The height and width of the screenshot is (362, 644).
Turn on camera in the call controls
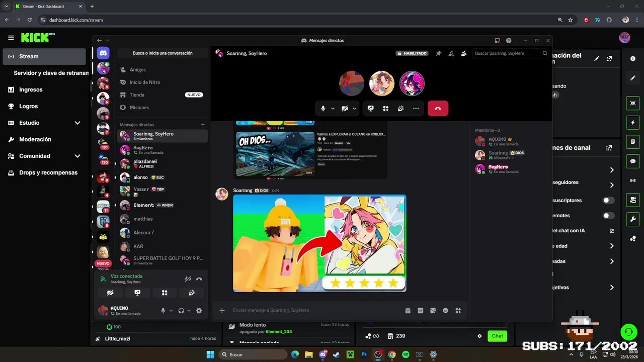tap(345, 108)
